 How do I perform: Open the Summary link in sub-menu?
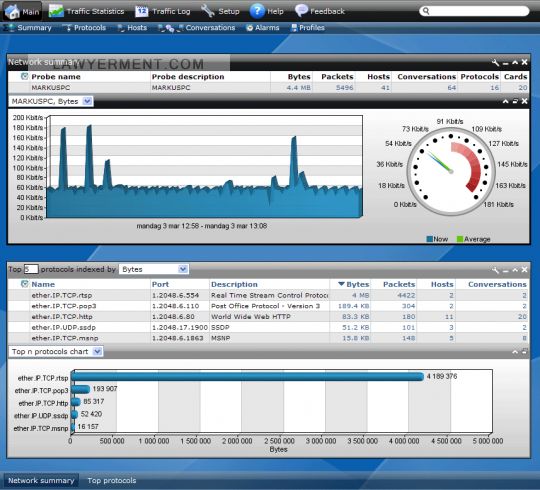34,28
